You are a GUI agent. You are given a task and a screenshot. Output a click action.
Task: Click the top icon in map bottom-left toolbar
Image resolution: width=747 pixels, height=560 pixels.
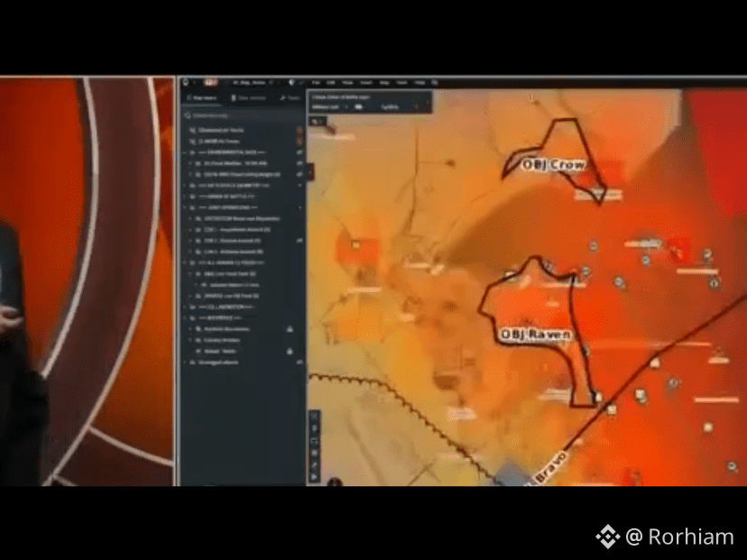(x=314, y=417)
